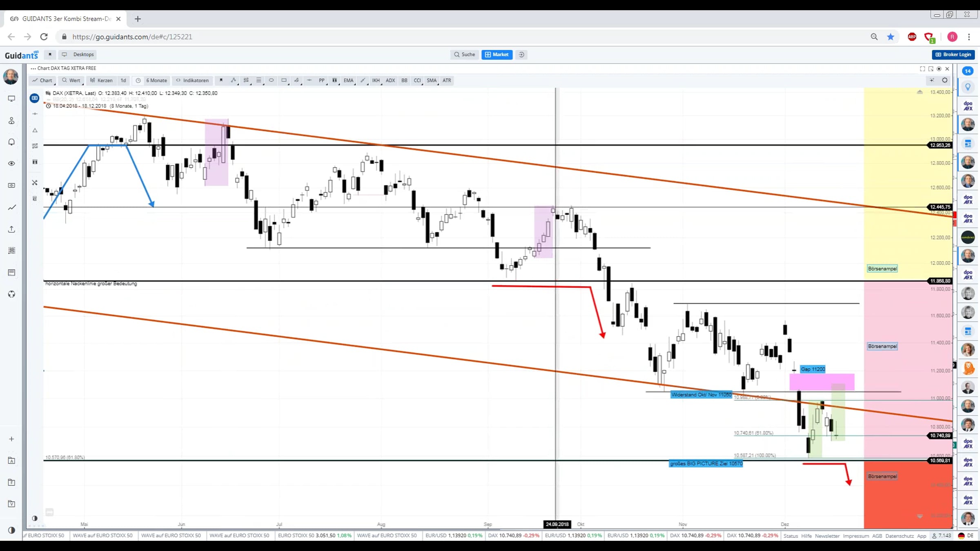Click the chart settings gear icon
The width and height of the screenshot is (980, 551).
pos(944,80)
